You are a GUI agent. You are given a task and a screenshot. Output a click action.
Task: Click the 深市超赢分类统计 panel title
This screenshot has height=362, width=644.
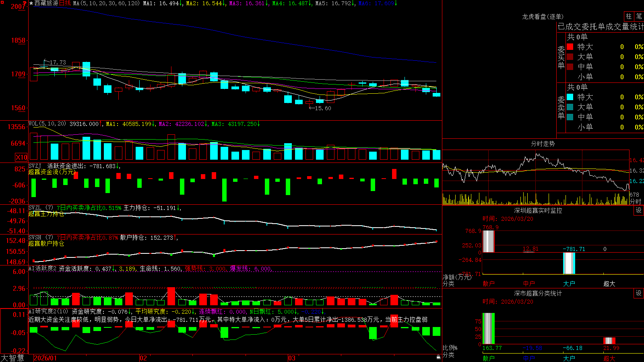pos(538,293)
